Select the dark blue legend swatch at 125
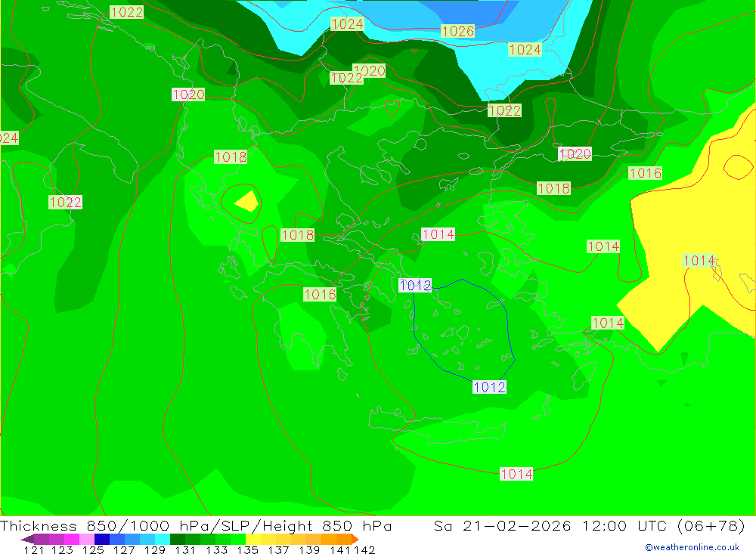 102,539
